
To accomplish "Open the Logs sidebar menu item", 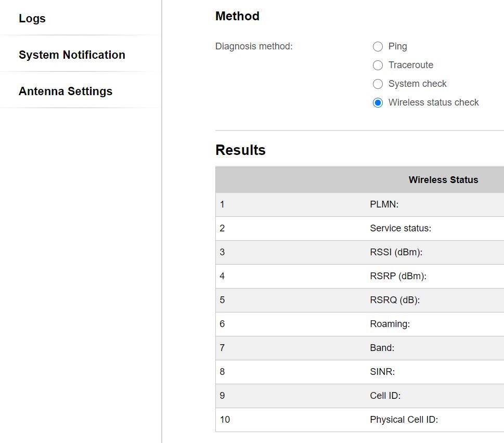I will tap(32, 19).
